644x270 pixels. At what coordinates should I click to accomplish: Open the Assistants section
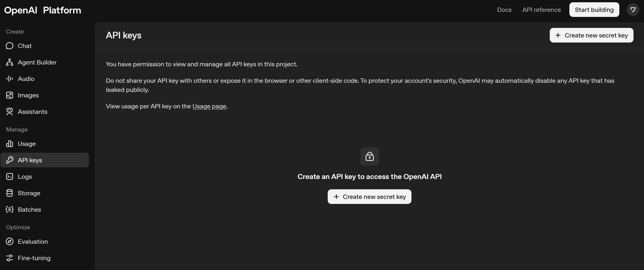(x=10, y=112)
